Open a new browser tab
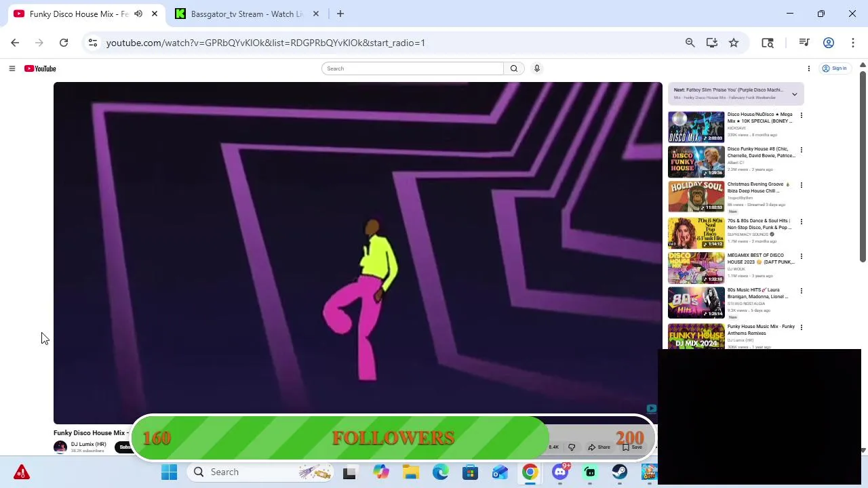 [340, 14]
